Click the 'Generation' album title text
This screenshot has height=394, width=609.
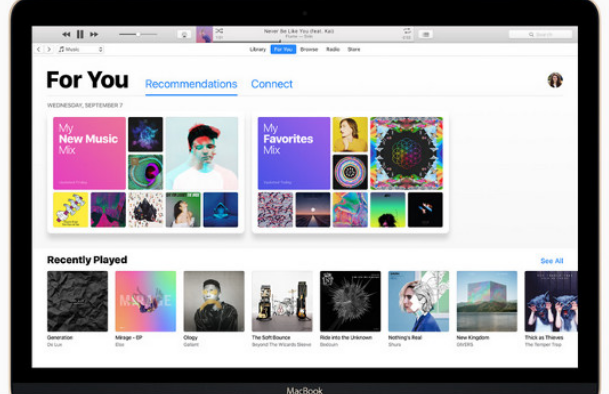point(60,337)
